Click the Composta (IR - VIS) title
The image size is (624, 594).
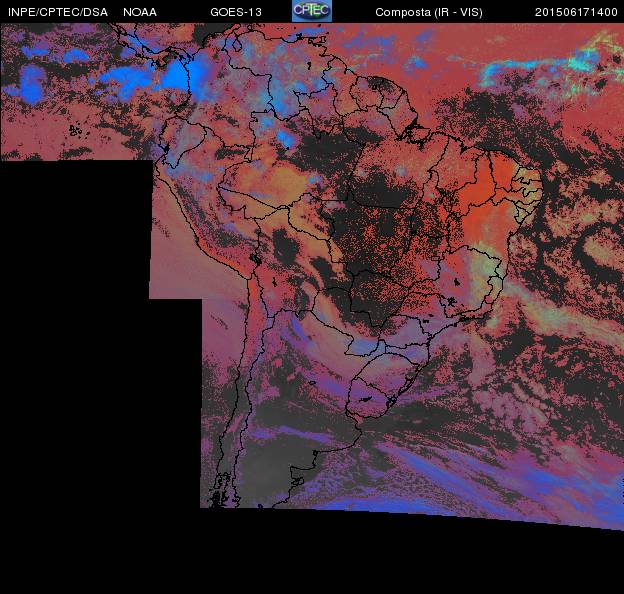coord(429,12)
